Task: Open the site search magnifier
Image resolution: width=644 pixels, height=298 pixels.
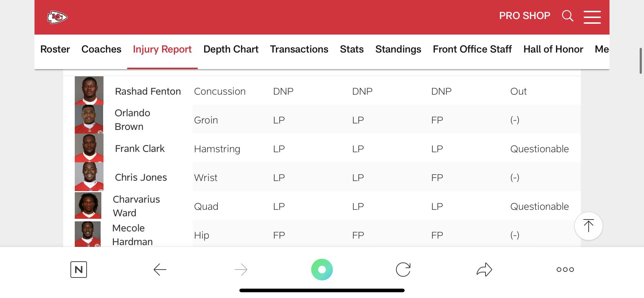Action: pyautogui.click(x=567, y=16)
